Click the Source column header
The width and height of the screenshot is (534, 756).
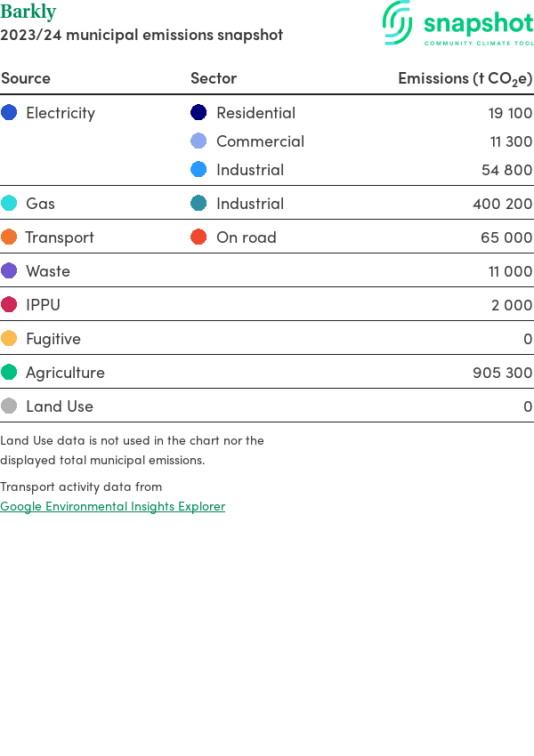click(x=26, y=78)
